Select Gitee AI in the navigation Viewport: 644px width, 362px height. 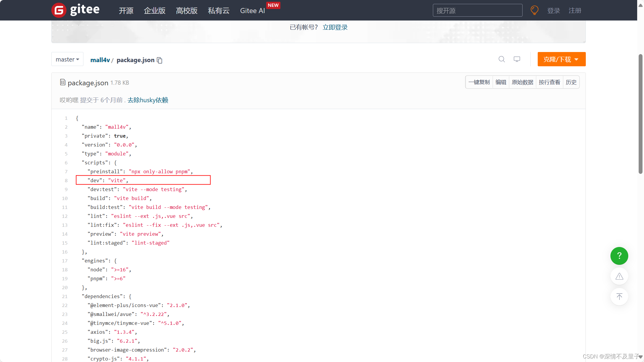252,11
